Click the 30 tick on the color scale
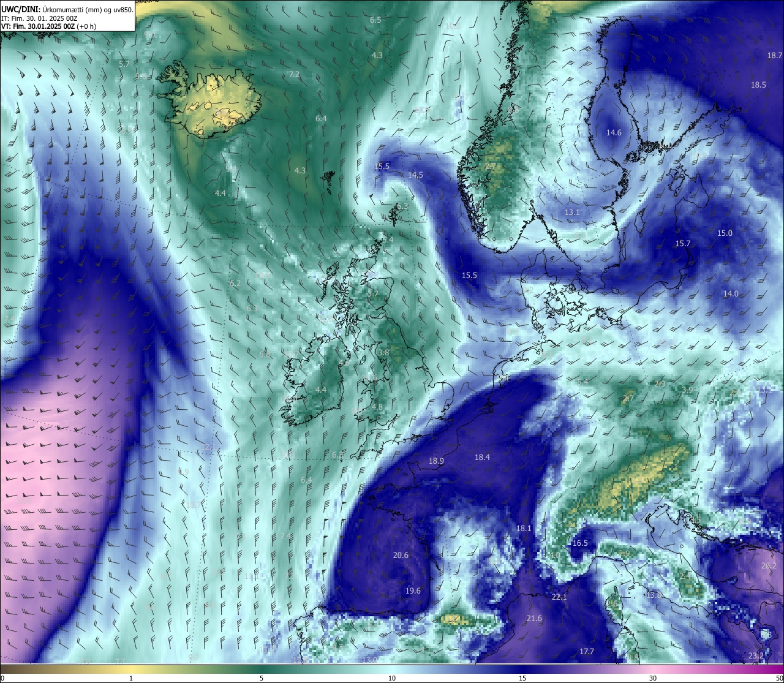The width and height of the screenshot is (784, 683). pyautogui.click(x=653, y=677)
